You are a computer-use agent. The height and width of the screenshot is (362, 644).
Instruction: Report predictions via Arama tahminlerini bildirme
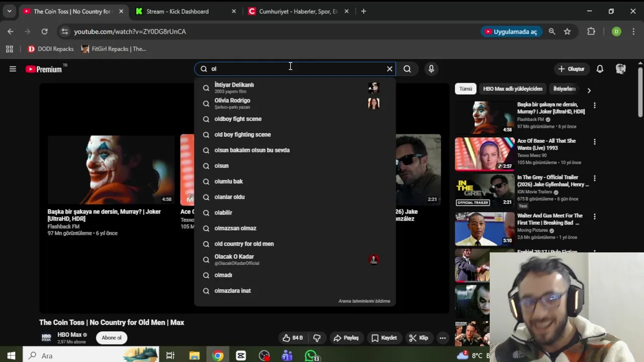click(364, 301)
